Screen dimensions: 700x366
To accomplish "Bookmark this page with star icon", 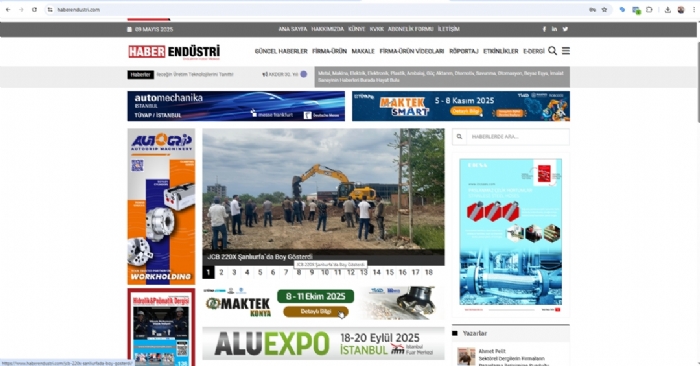I will (x=604, y=10).
